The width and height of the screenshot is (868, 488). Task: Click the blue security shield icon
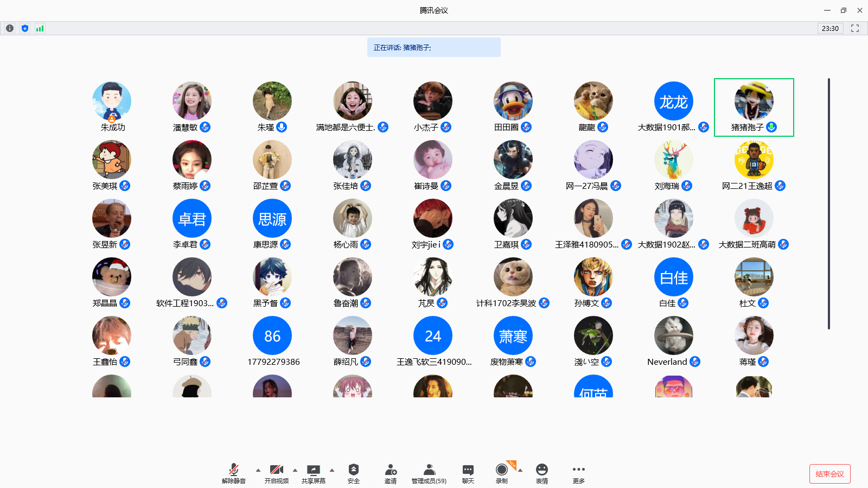point(25,28)
